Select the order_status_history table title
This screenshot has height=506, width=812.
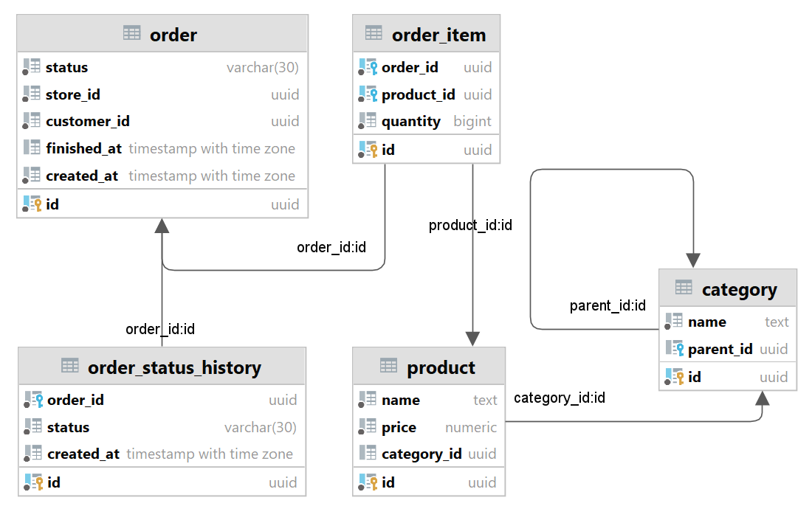click(x=174, y=367)
